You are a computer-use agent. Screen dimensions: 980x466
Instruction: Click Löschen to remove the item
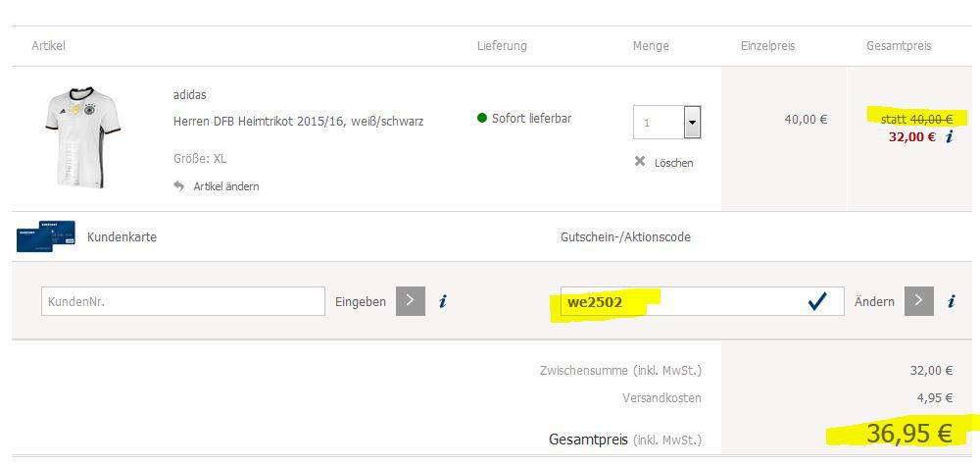[x=674, y=163]
